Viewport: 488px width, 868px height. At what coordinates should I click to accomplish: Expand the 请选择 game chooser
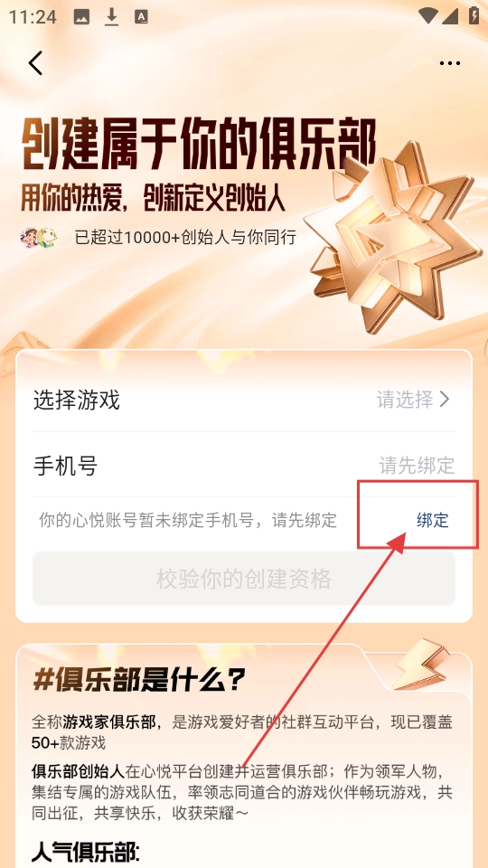413,399
